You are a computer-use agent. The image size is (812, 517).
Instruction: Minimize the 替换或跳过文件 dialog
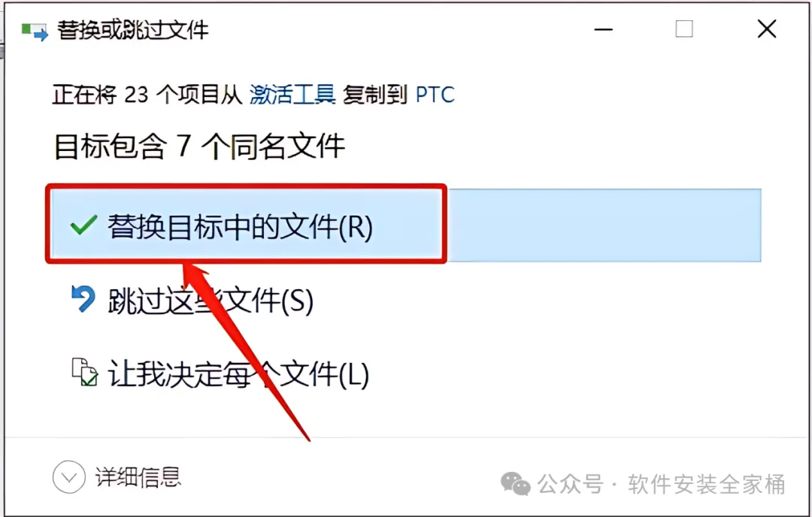(603, 29)
